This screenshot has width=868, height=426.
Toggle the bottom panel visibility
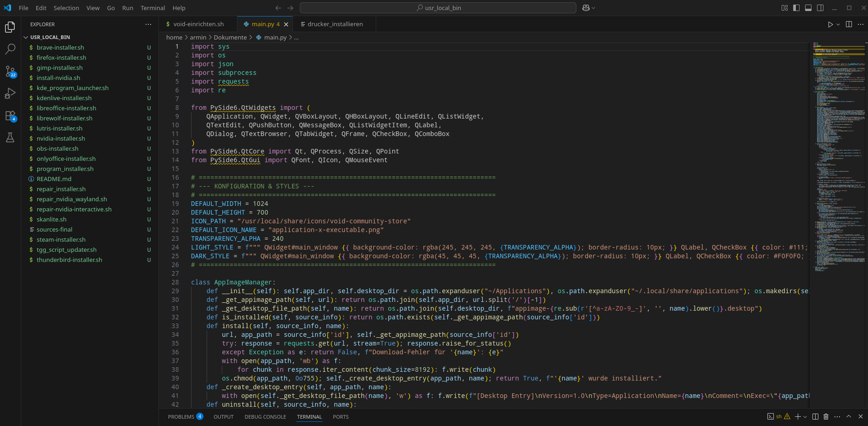pyautogui.click(x=808, y=8)
